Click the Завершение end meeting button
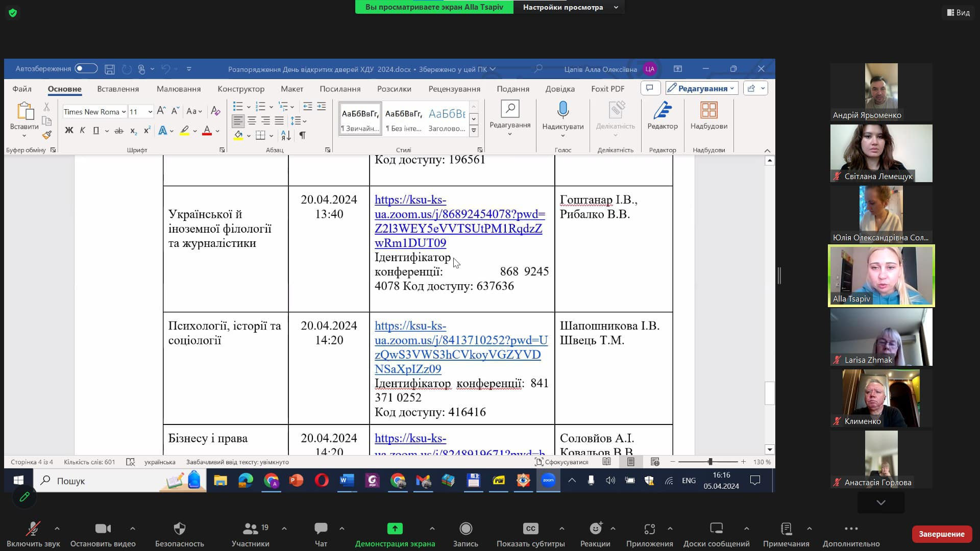The height and width of the screenshot is (551, 980). tap(941, 534)
